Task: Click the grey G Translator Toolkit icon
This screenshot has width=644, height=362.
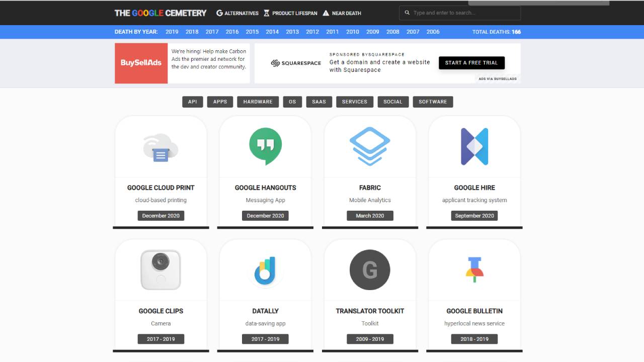Action: click(370, 269)
